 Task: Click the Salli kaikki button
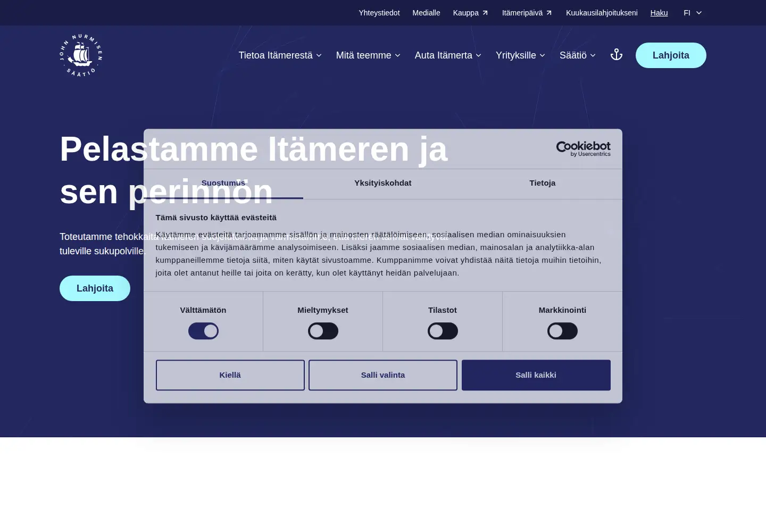click(x=536, y=375)
